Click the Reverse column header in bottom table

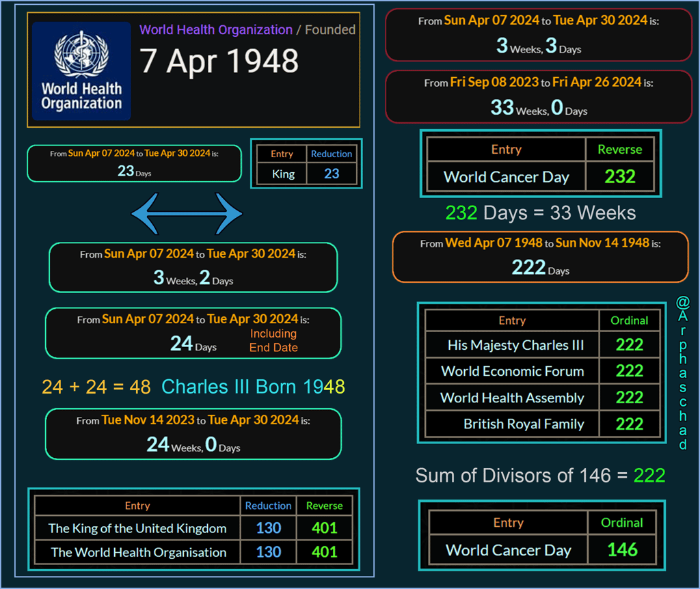click(325, 506)
